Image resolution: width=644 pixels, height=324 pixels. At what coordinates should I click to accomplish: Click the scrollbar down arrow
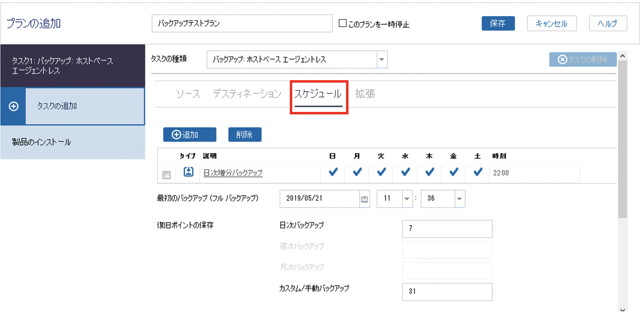tap(622, 309)
